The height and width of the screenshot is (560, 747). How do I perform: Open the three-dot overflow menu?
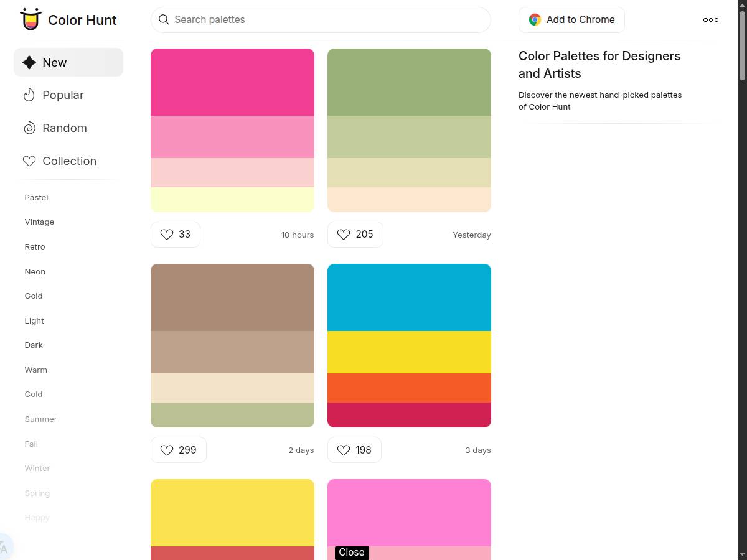pyautogui.click(x=710, y=19)
